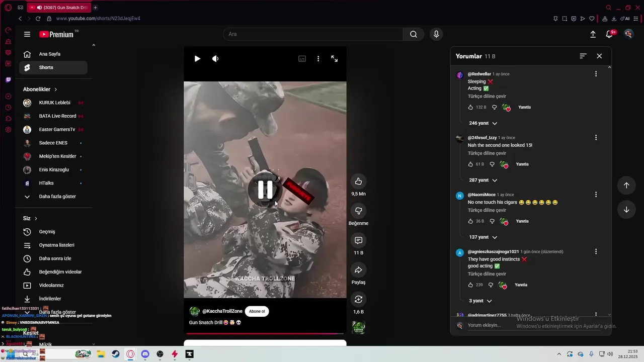Open the sound thumbnail below Remix
644x362 pixels.
coord(359,327)
